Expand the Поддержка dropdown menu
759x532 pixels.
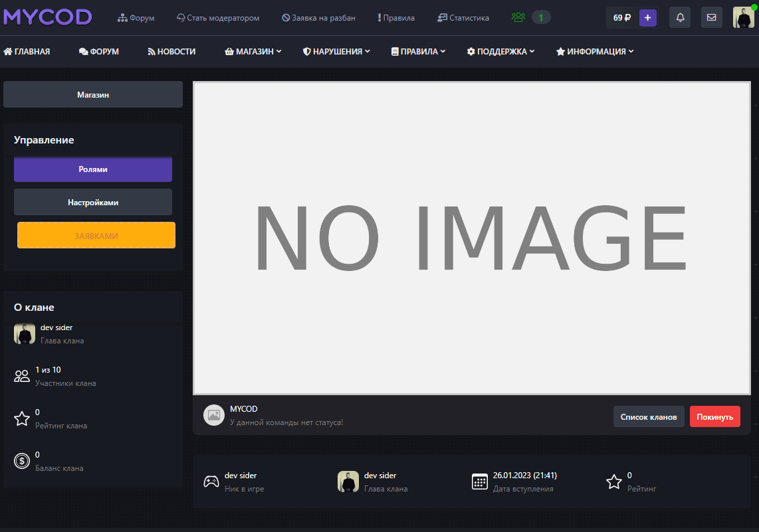[x=500, y=51]
